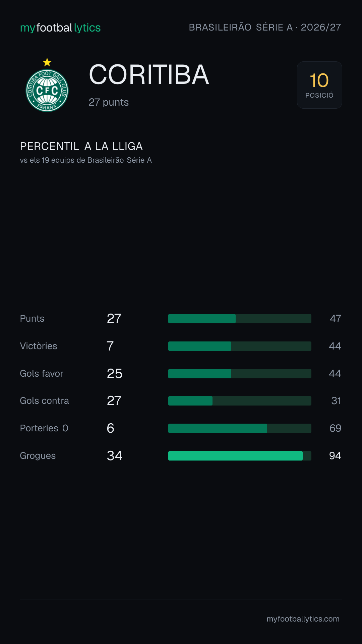Select the Gols favor progress bar
The height and width of the screenshot is (644, 362).
(240, 374)
